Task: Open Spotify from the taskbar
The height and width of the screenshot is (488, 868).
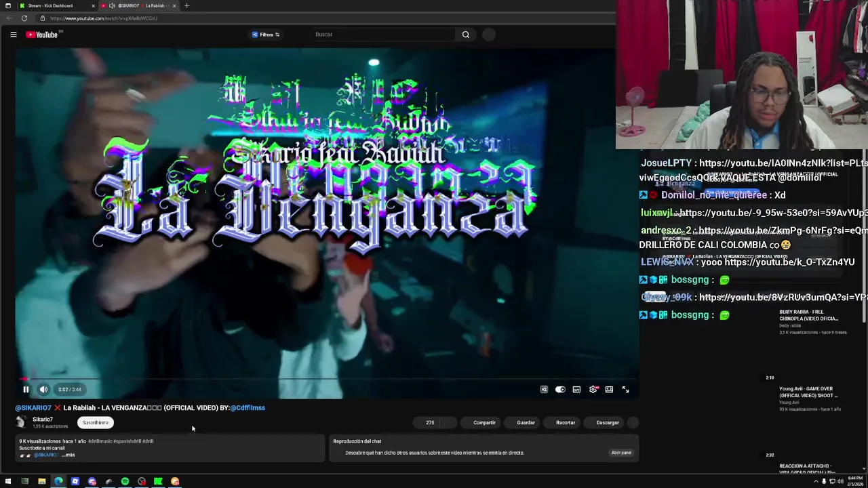Action: [x=125, y=481]
